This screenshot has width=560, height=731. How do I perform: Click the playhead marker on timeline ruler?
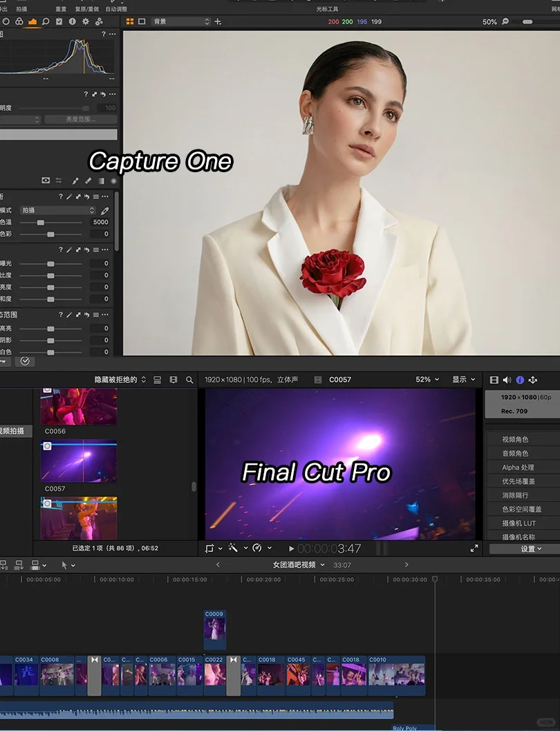pos(435,579)
